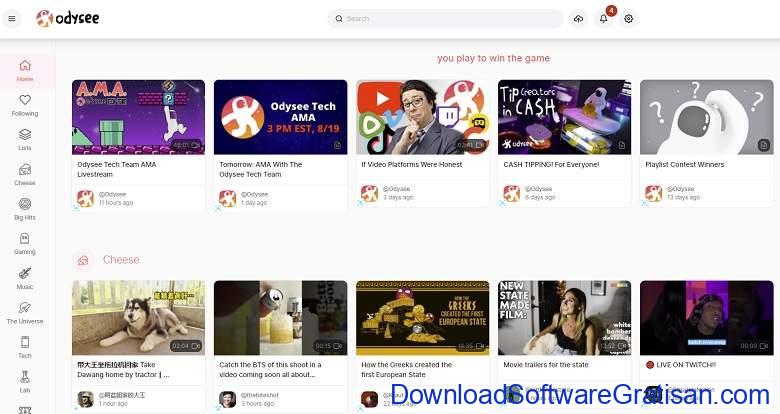Screen dimensions: 780x414
Task: Open Big Hits in sidebar
Action: pos(25,209)
